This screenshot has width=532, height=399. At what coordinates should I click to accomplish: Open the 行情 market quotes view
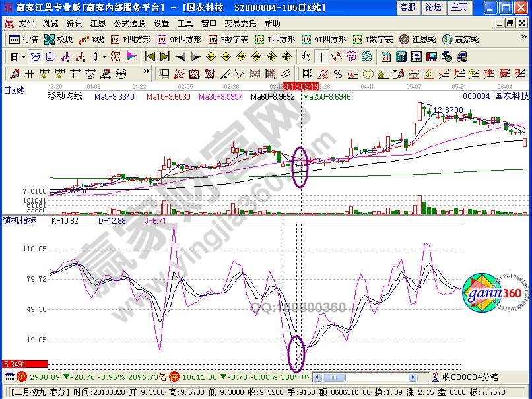tap(24, 40)
